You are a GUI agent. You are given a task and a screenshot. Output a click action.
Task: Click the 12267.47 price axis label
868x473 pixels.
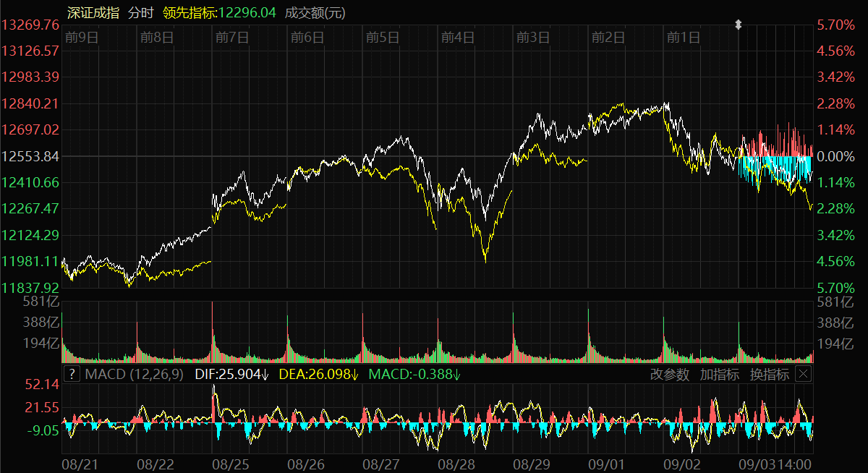tap(30, 209)
